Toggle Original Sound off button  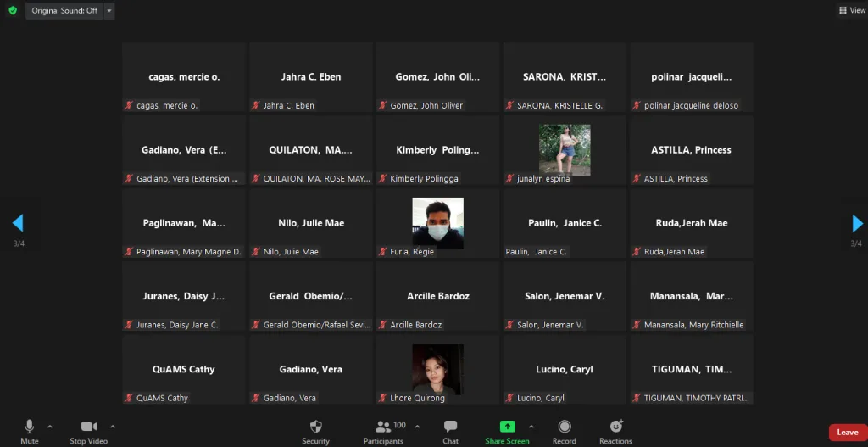point(64,10)
